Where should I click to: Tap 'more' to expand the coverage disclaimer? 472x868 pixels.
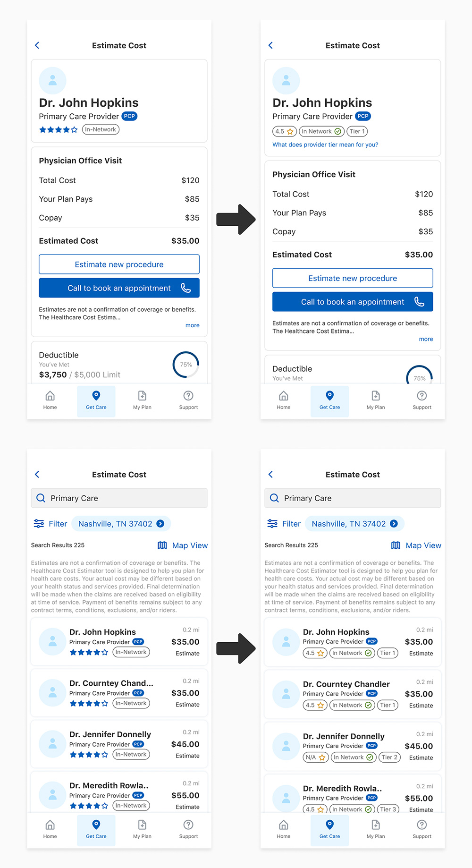(x=192, y=325)
